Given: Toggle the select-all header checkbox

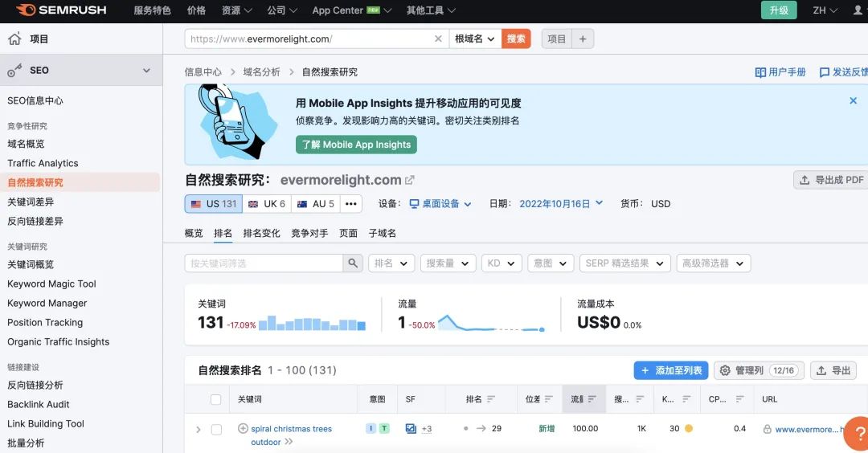Looking at the screenshot, I should tap(216, 399).
